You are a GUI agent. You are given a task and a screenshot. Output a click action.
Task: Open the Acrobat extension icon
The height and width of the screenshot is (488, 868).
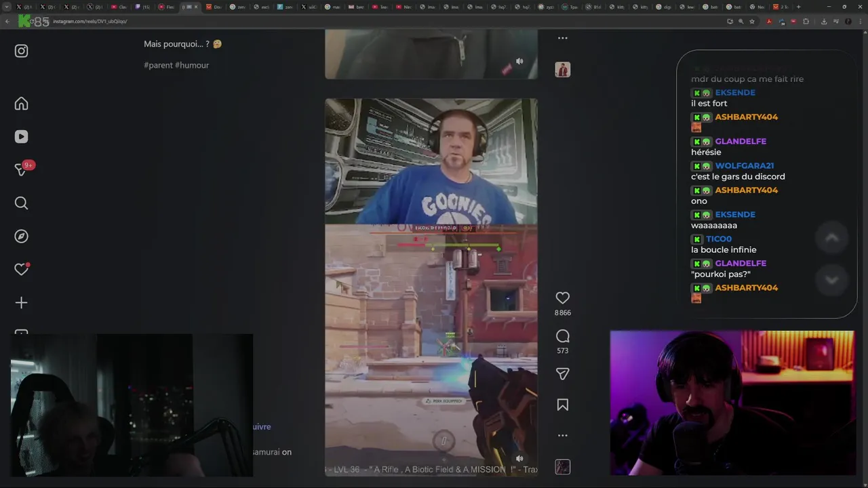[769, 21]
